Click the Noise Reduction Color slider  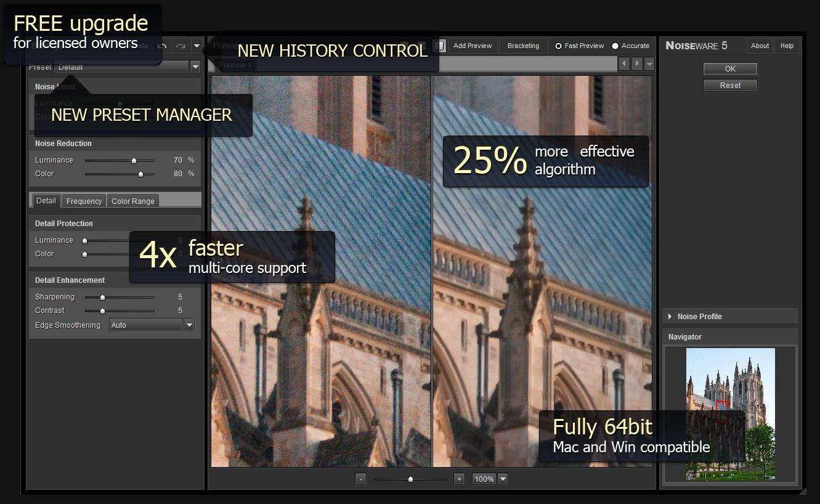coord(120,174)
